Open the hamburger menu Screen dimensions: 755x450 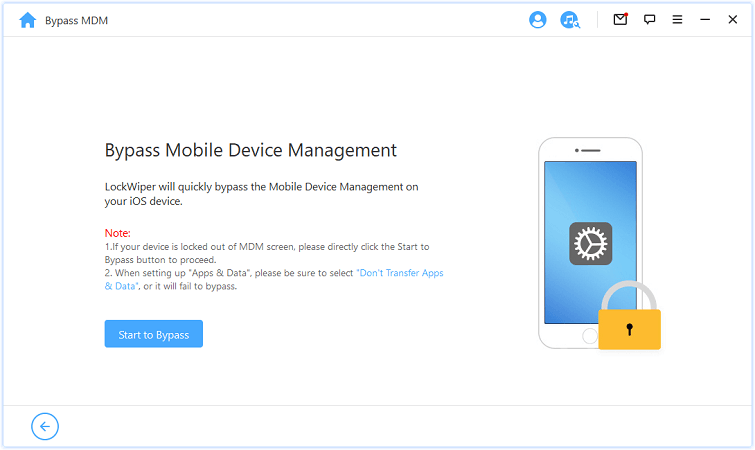[677, 20]
